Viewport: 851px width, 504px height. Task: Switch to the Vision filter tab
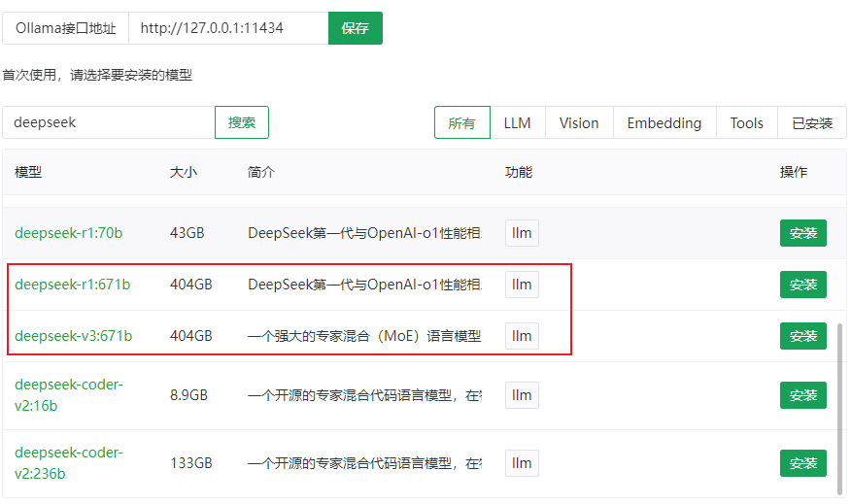click(579, 123)
